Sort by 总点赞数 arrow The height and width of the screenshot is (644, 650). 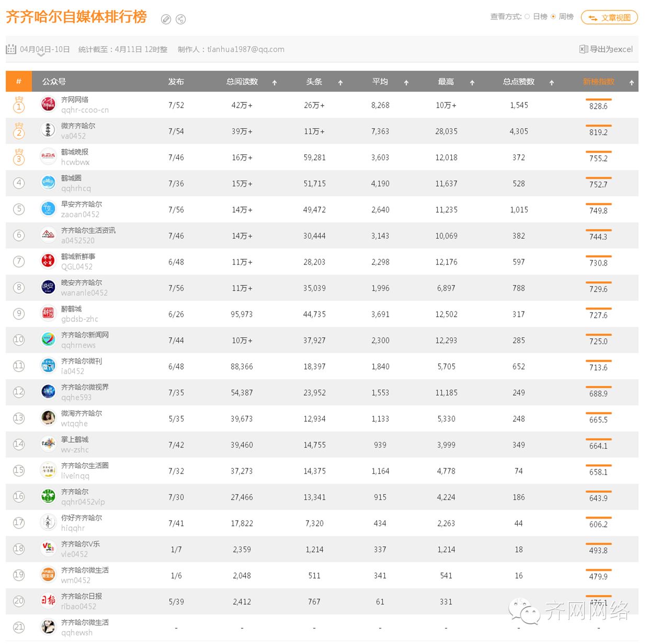coord(552,83)
